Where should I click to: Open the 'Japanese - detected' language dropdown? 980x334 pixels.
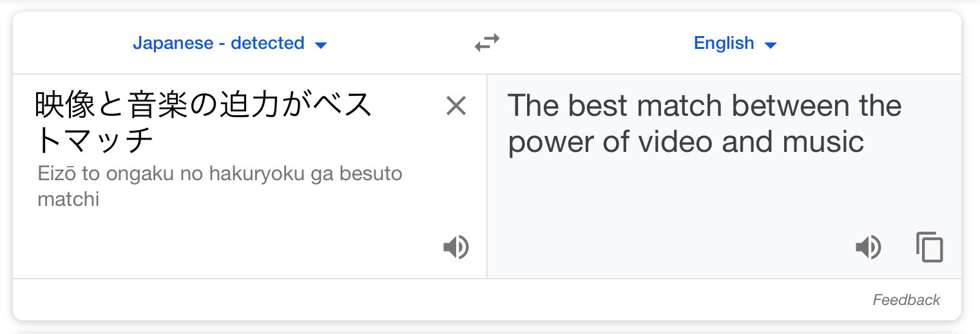pyautogui.click(x=218, y=43)
